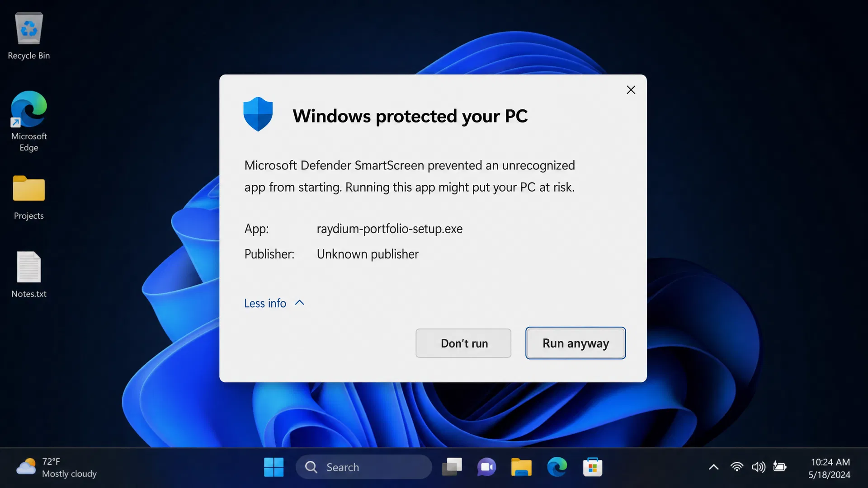This screenshot has width=868, height=488.
Task: Click the blue Defender shield icon
Action: click(x=258, y=114)
